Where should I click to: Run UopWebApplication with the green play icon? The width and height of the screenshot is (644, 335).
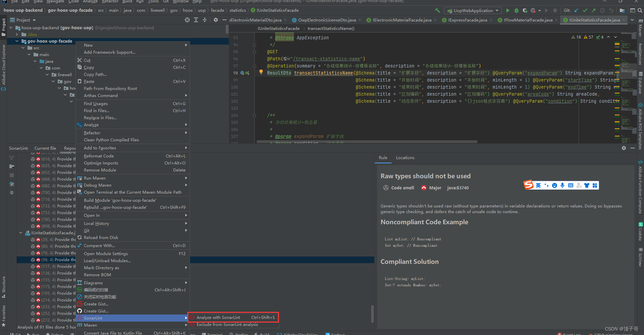tap(508, 10)
